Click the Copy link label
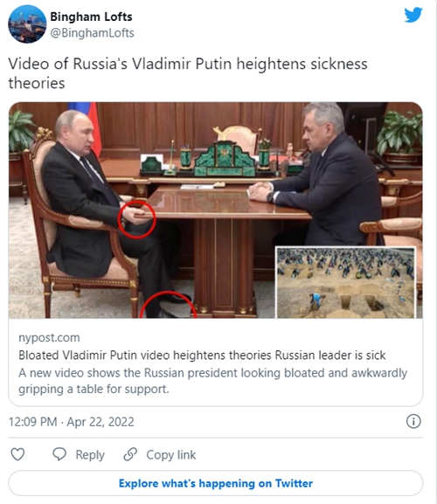The image size is (437, 504). tap(171, 455)
